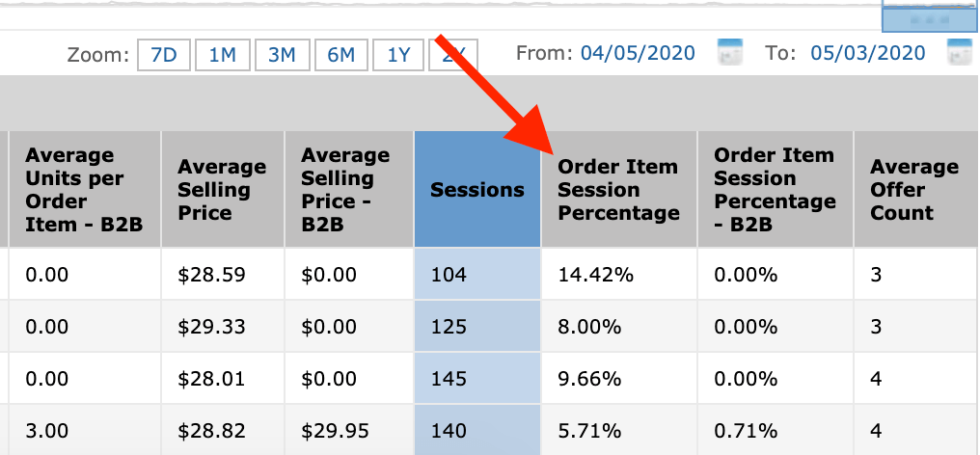This screenshot has width=980, height=455.
Task: Edit the To date 05/03/2020
Action: coord(868,53)
